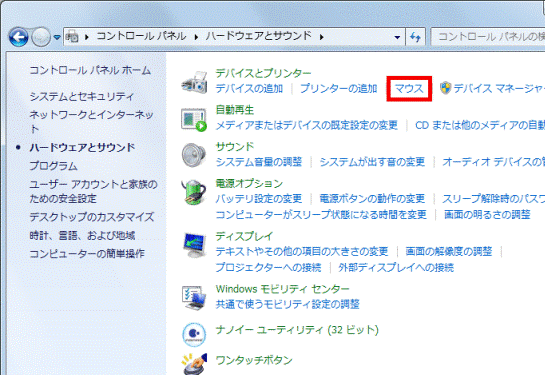Open ナノイー ユーティリティ (32 ビット) link
This screenshot has width=545, height=375.
297,329
